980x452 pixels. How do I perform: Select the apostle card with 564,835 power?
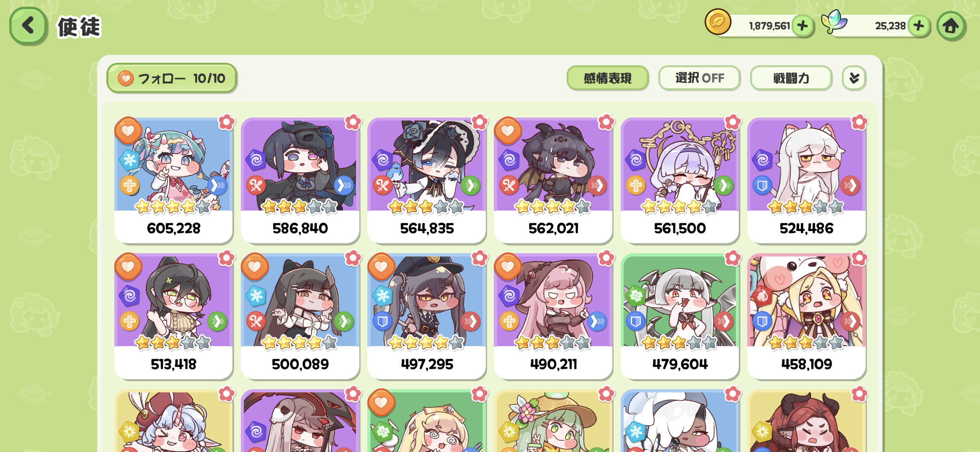point(427,180)
